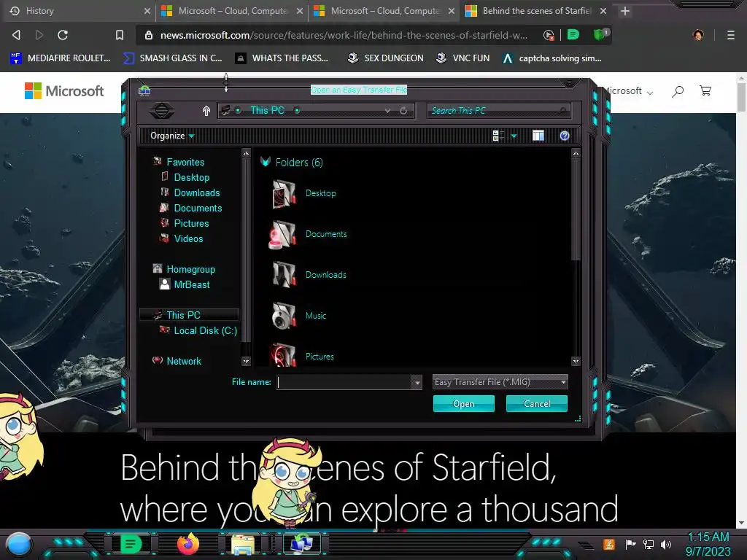Change view with the view icon

pyautogui.click(x=498, y=136)
